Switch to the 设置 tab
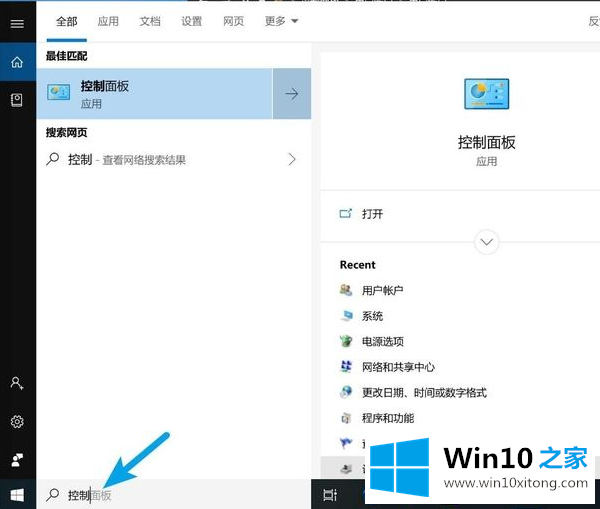This screenshot has width=600, height=509. tap(192, 21)
